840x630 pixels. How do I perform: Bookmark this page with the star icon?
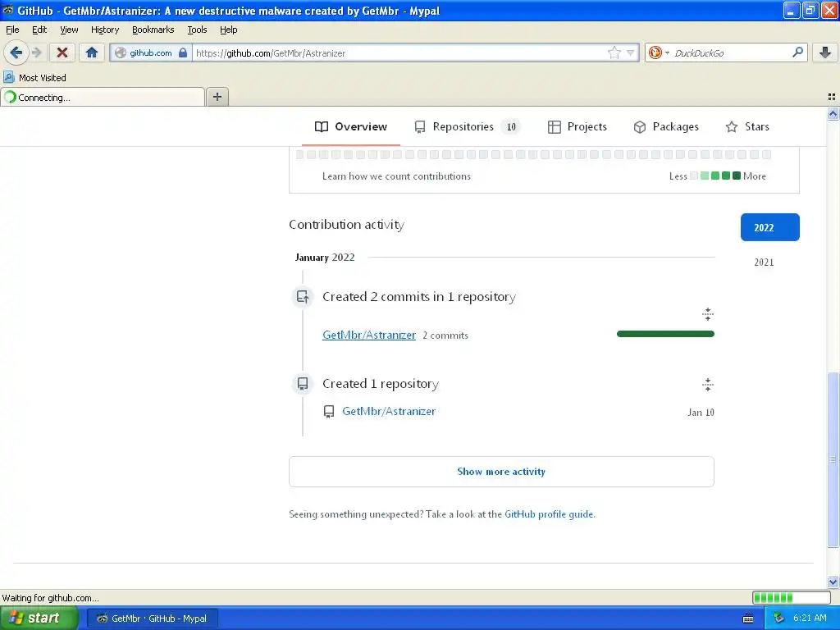tap(614, 52)
